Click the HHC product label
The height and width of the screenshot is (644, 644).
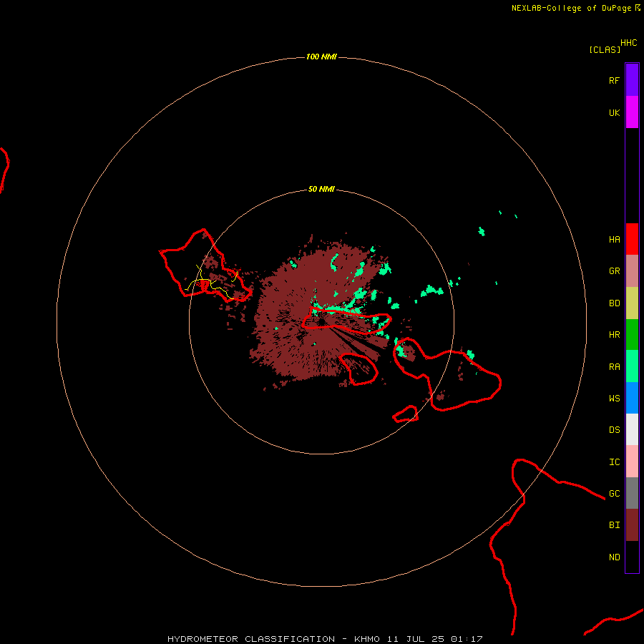629,43
